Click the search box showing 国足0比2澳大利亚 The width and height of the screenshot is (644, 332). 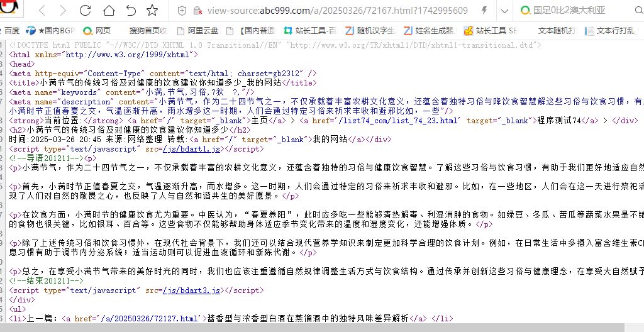[569, 11]
